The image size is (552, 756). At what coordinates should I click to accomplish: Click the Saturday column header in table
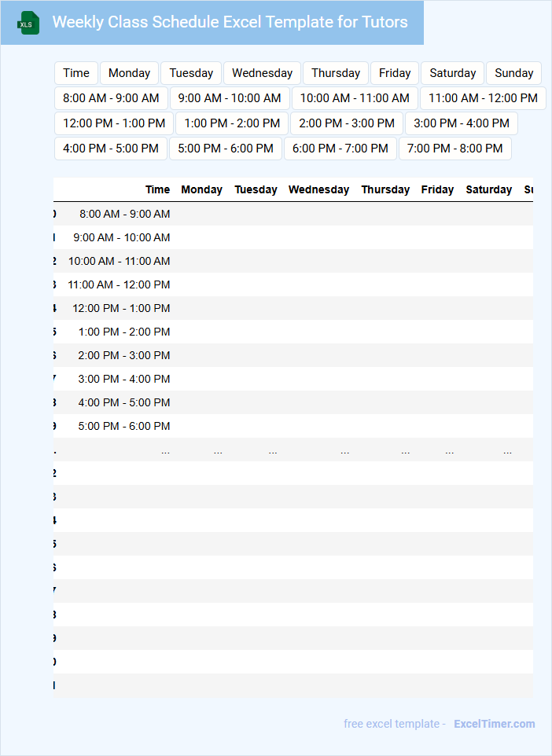click(489, 190)
